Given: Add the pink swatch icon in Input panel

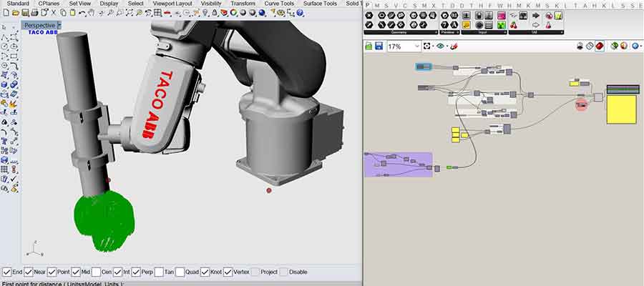Looking at the screenshot, I should (502, 16).
